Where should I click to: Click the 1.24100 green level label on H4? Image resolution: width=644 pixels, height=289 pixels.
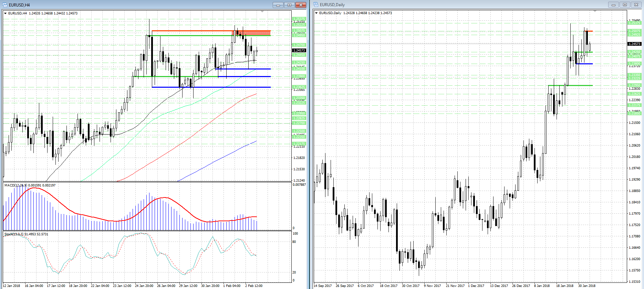(299, 69)
